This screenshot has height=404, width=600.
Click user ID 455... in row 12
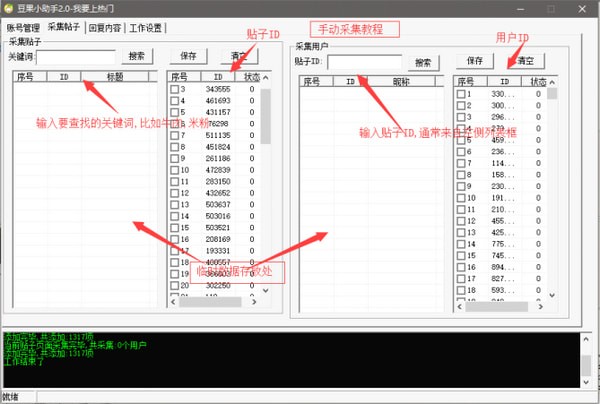[503, 221]
